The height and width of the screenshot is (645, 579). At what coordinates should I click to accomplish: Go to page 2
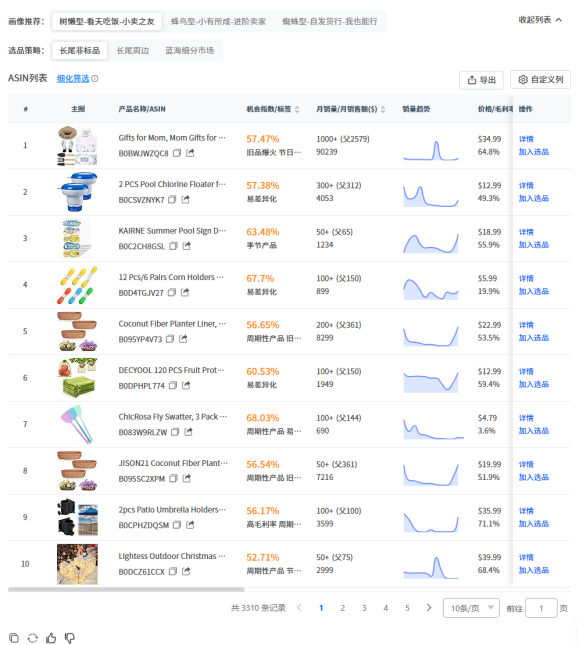tap(343, 608)
